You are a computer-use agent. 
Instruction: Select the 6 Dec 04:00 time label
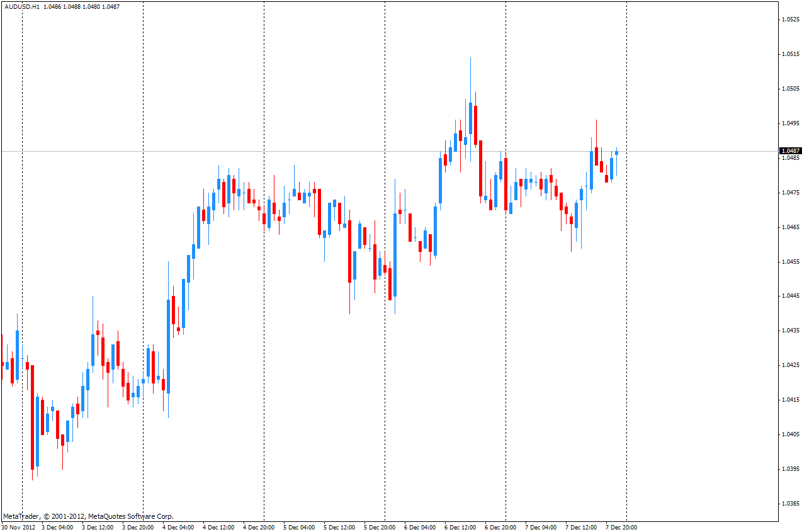coord(420,527)
